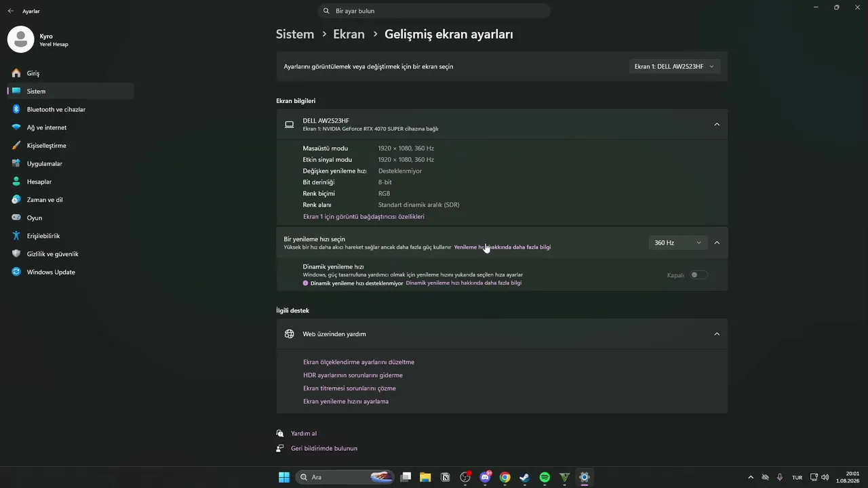Click the cloud sync tray icon
The width and height of the screenshot is (868, 488).
[766, 477]
